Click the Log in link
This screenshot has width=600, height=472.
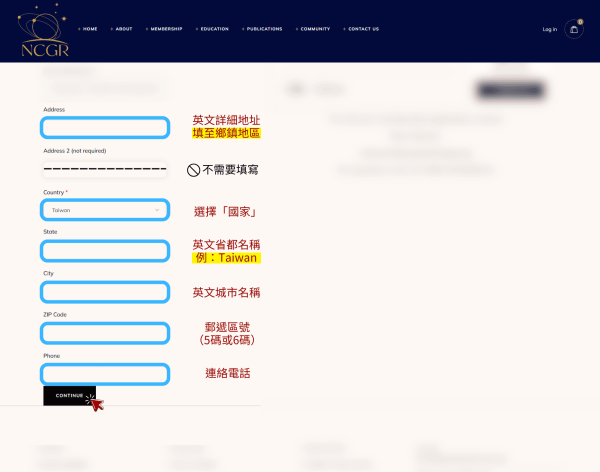pyautogui.click(x=549, y=29)
